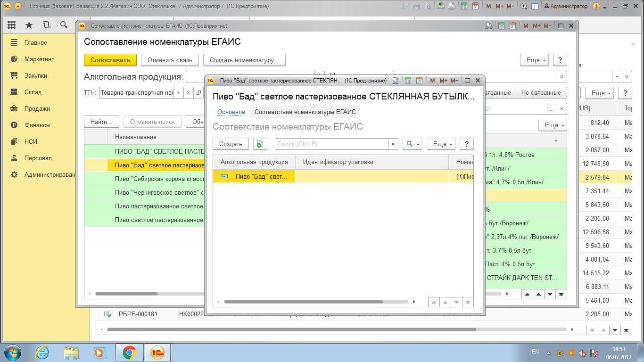Click Сопоставить yellow button
Screen dimensions: 644x362
click(x=110, y=60)
